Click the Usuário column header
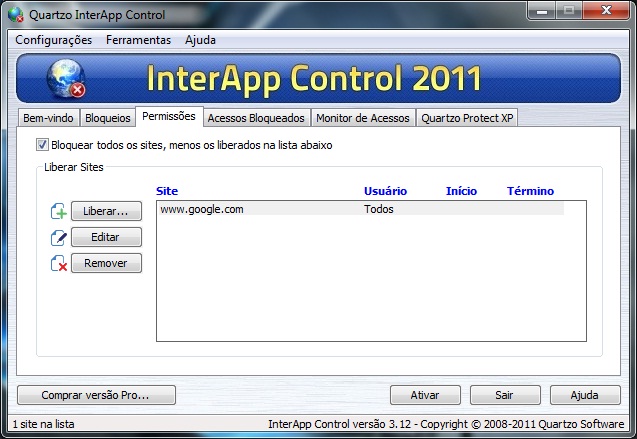The width and height of the screenshot is (637, 439). 385,191
